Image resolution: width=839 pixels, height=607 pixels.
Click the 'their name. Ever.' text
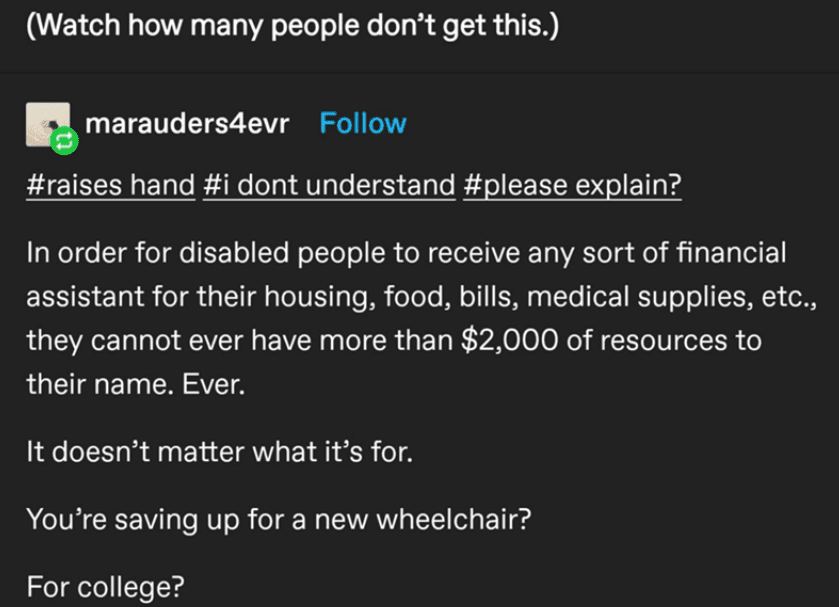point(136,384)
